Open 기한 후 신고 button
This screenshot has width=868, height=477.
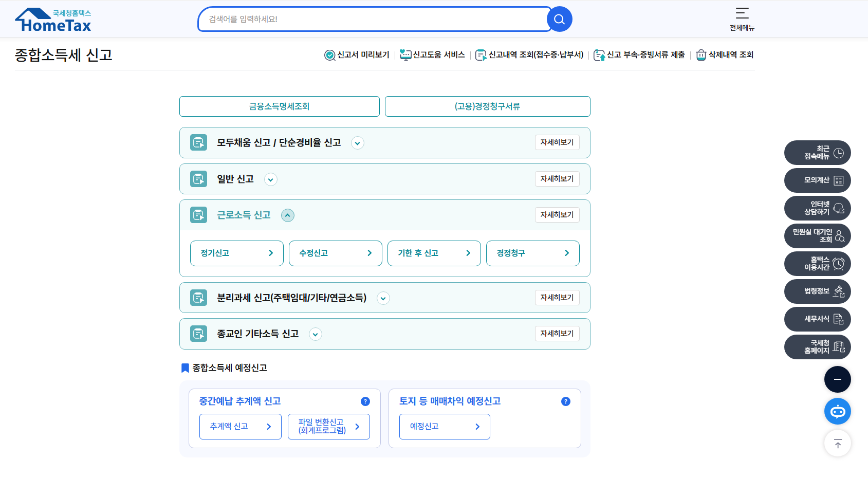pos(434,253)
